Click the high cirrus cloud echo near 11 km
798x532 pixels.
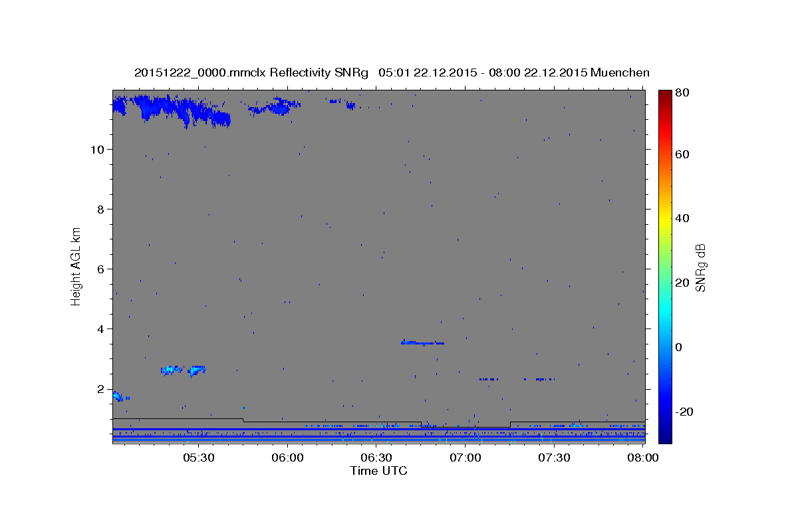tap(172, 109)
